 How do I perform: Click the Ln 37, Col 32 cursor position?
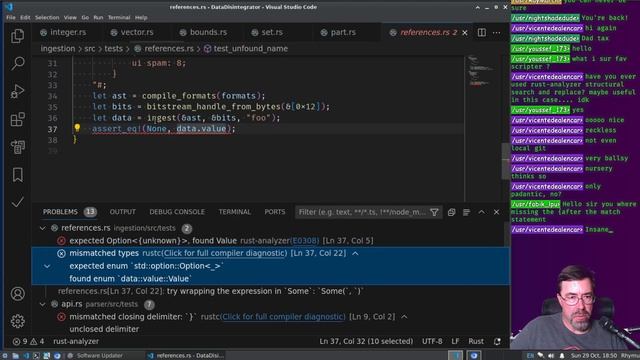click(366, 341)
